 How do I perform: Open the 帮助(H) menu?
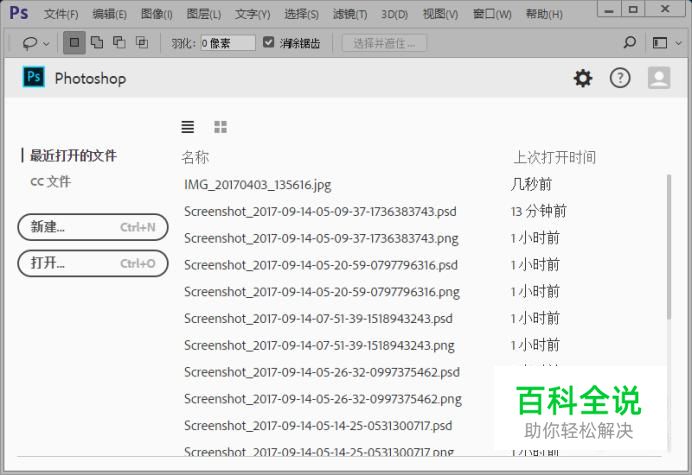[544, 14]
